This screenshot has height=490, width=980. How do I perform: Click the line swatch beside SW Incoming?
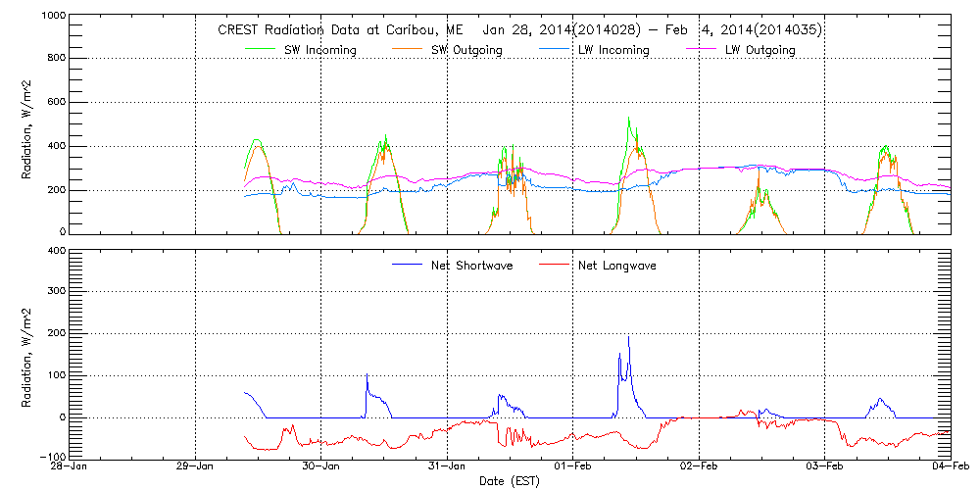point(262,50)
